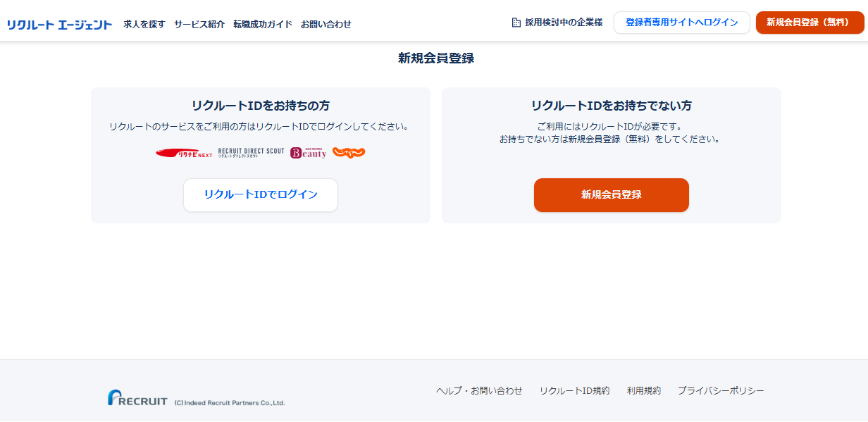Open お問い合わせ in the header

pyautogui.click(x=326, y=24)
